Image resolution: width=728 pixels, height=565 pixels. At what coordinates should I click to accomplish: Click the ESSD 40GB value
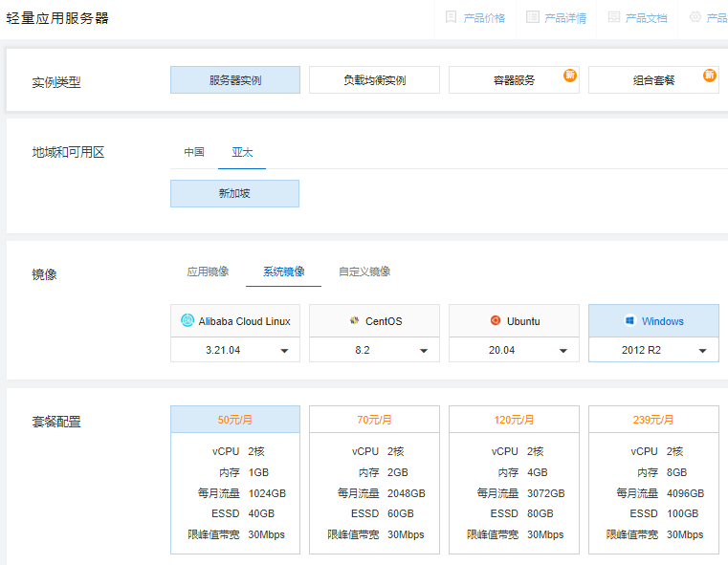(261, 513)
